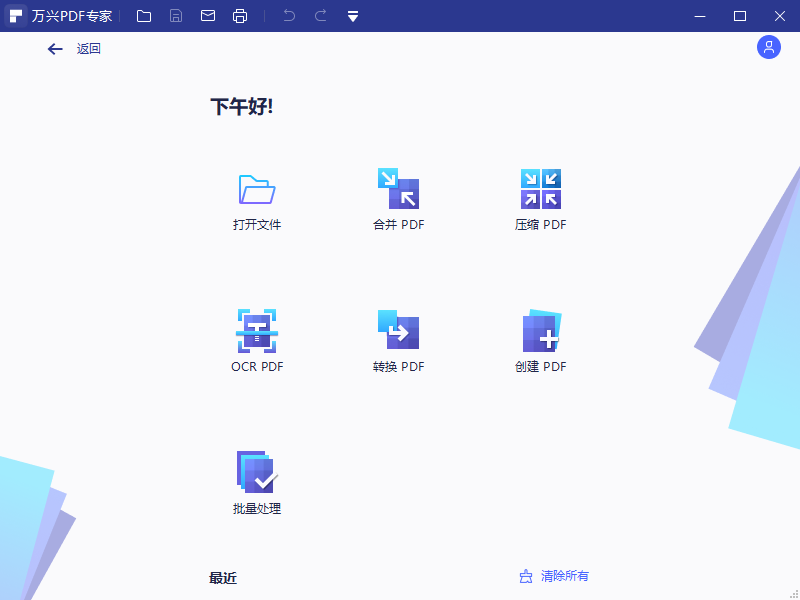Click the OCR PDF label

257,367
